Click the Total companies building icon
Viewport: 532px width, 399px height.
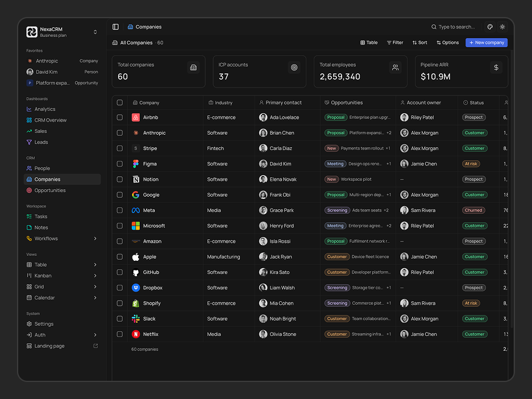tap(193, 68)
